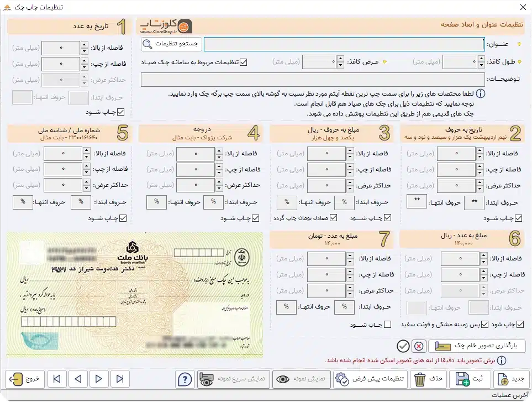Click the حذف (Delete) trash button

[x=429, y=379]
